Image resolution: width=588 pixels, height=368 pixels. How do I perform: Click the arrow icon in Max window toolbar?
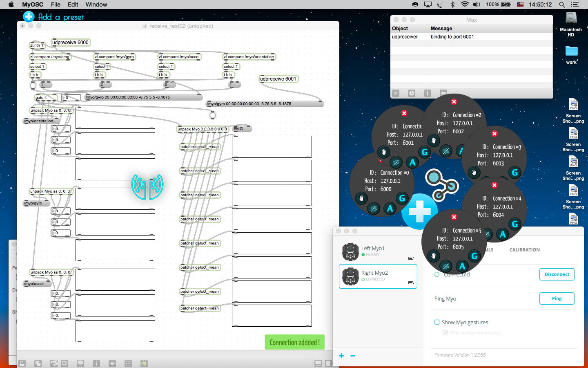pos(443,93)
